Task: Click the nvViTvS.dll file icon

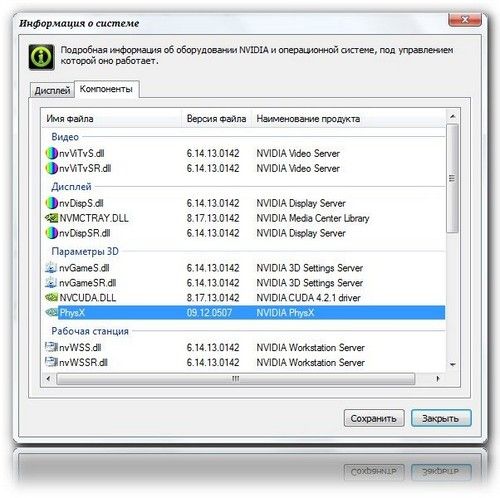Action: [x=51, y=153]
